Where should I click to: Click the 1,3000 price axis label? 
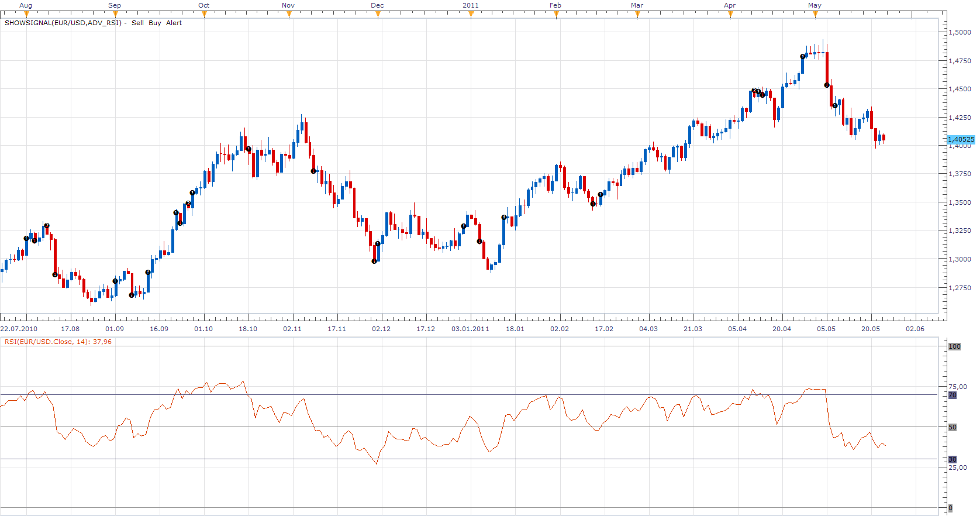(960, 259)
